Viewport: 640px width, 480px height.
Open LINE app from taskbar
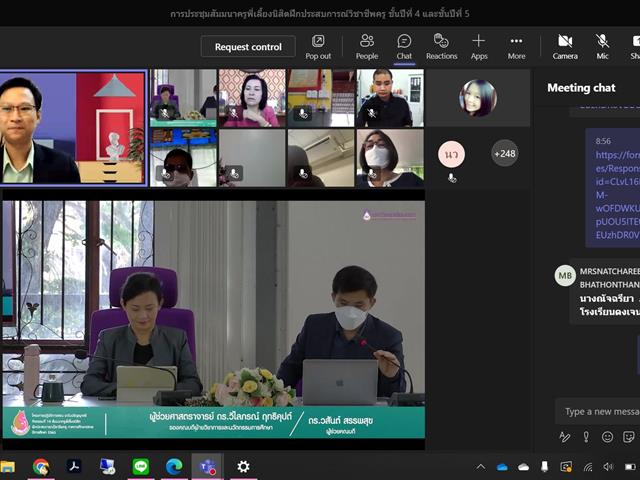141,466
